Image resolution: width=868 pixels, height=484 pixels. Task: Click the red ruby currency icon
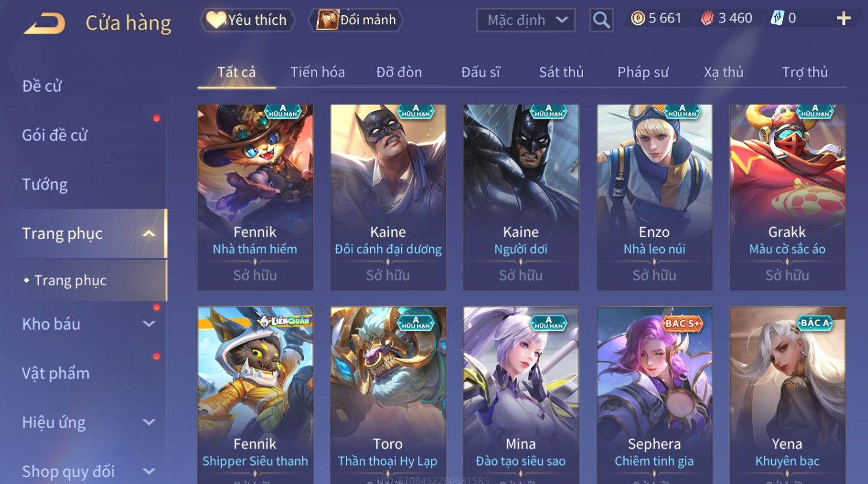coord(707,19)
